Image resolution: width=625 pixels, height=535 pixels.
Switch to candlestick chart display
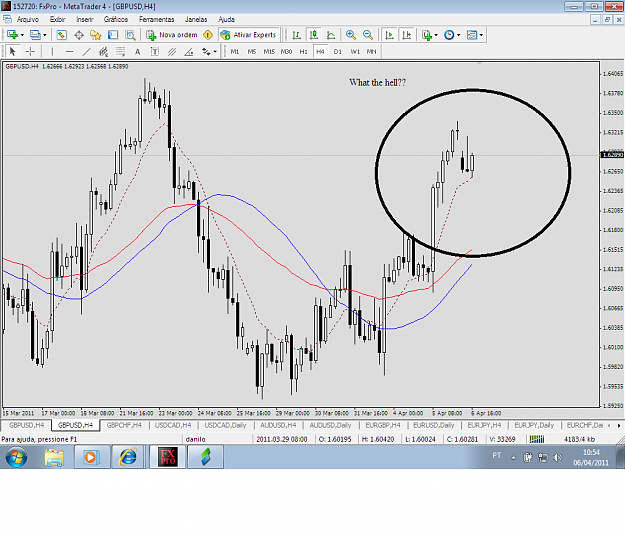coord(314,35)
